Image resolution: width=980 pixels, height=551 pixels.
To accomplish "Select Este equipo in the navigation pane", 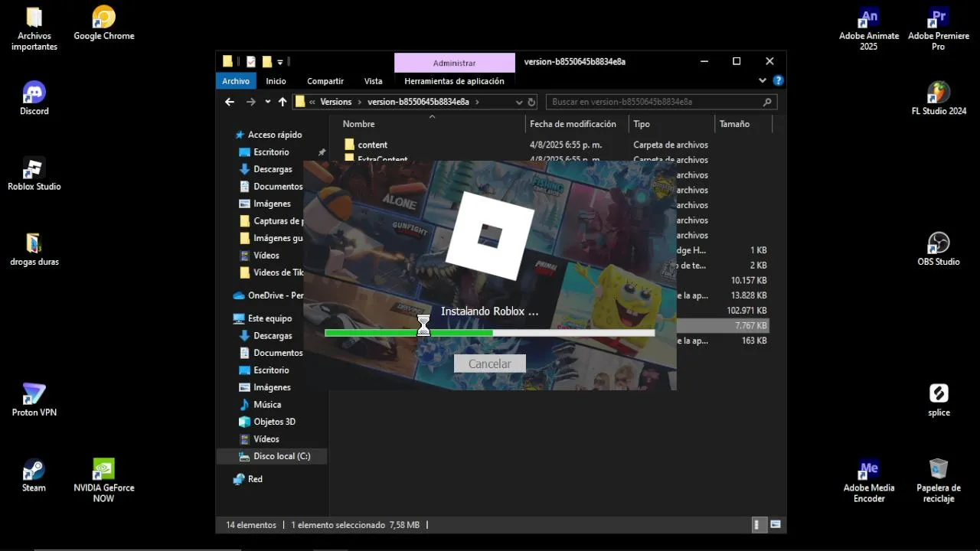I will [263, 318].
